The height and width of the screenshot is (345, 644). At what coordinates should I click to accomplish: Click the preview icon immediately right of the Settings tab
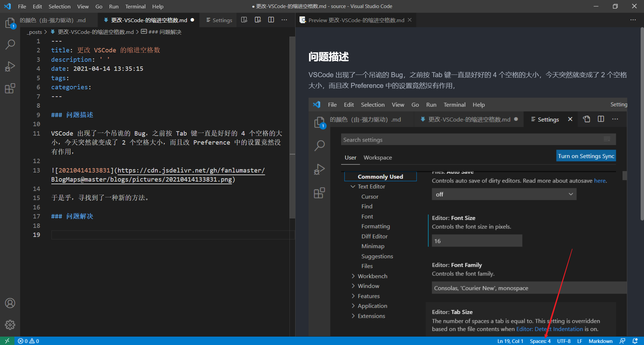(244, 20)
